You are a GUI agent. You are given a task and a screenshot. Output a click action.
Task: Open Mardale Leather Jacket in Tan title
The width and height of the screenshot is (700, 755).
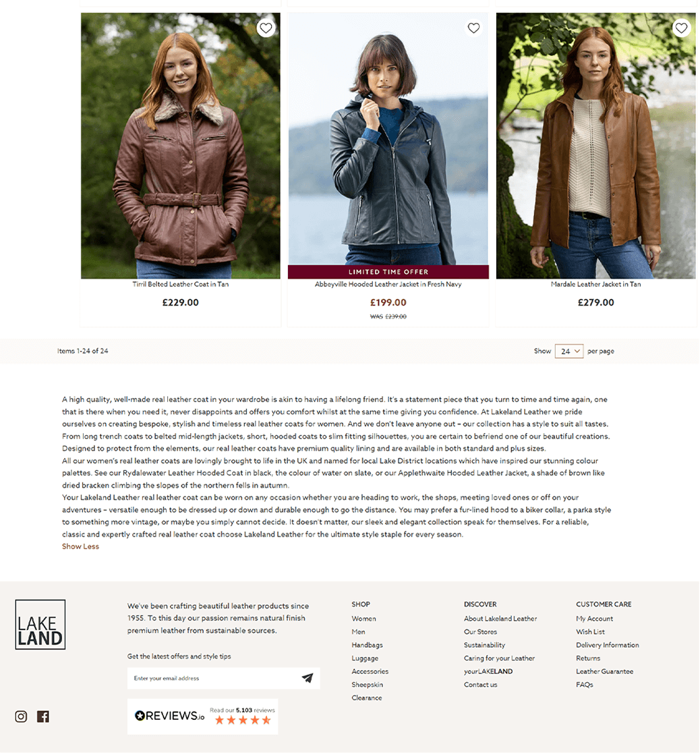click(x=595, y=285)
